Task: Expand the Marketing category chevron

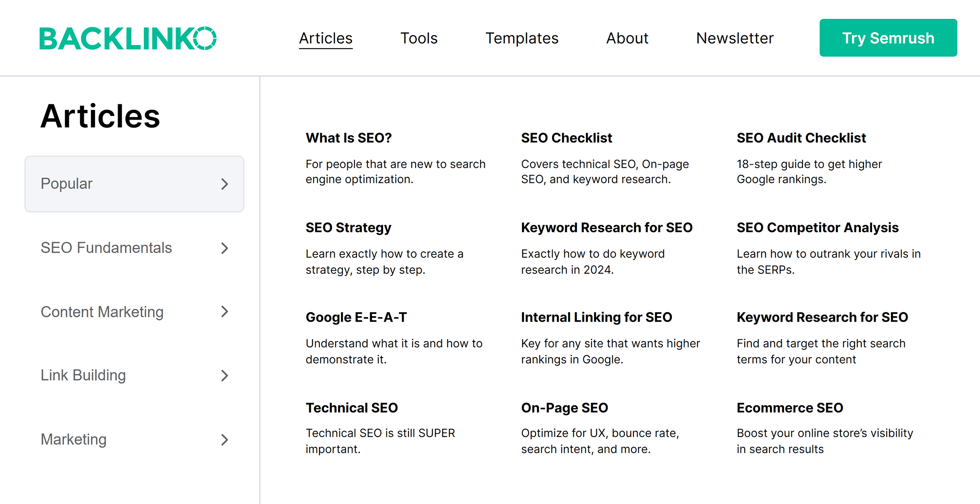Action: (224, 440)
